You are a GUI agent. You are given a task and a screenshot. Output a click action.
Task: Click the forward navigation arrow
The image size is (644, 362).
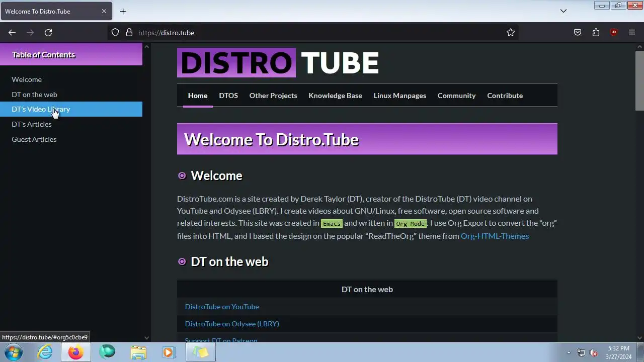pyautogui.click(x=30, y=33)
